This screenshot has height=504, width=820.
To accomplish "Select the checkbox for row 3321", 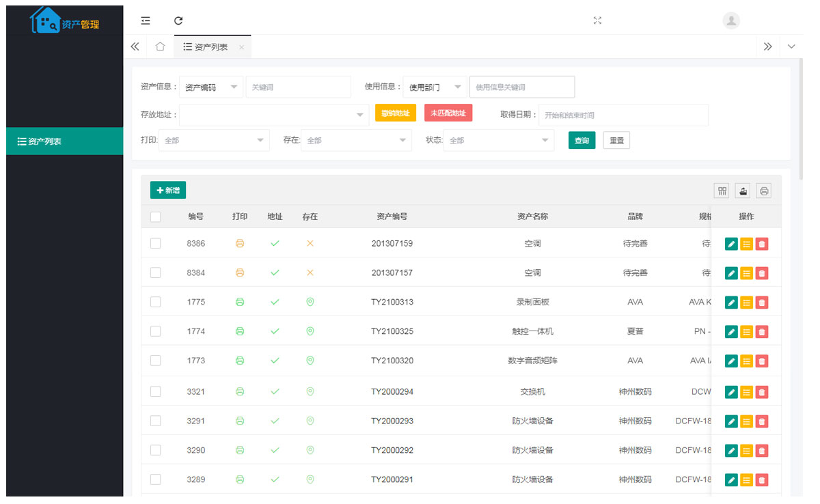I will (x=156, y=391).
